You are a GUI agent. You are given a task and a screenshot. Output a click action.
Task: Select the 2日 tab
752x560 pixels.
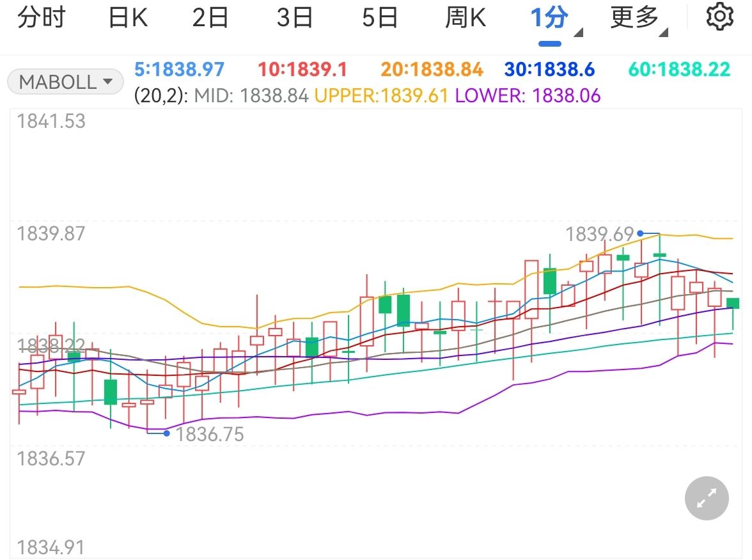click(x=210, y=18)
